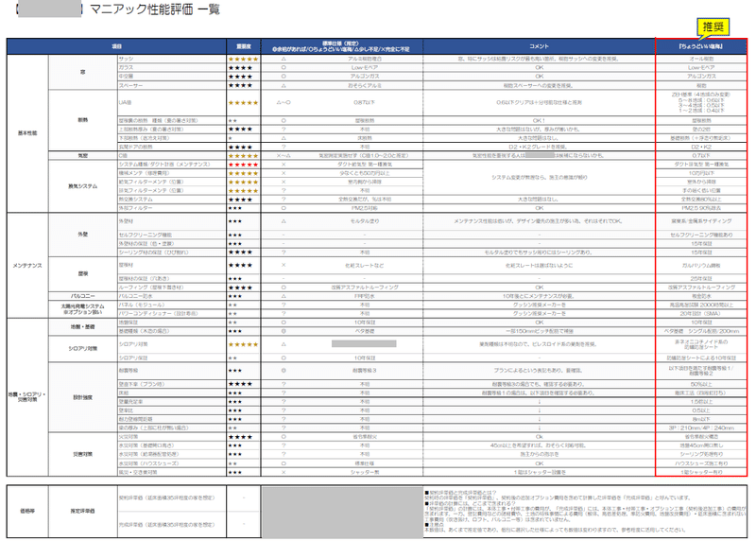Image resolution: width=756 pixels, height=541 pixels.
Task: Select the 基本性能 category cell
Action: [x=27, y=133]
